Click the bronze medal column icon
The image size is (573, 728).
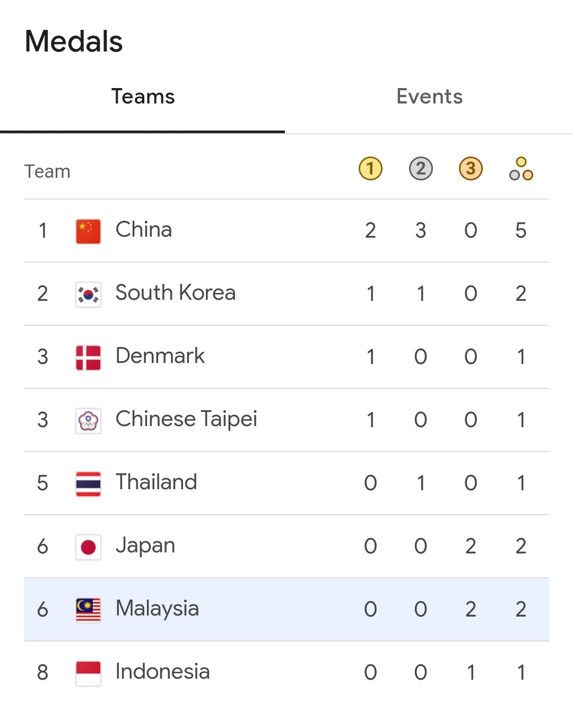click(x=471, y=169)
